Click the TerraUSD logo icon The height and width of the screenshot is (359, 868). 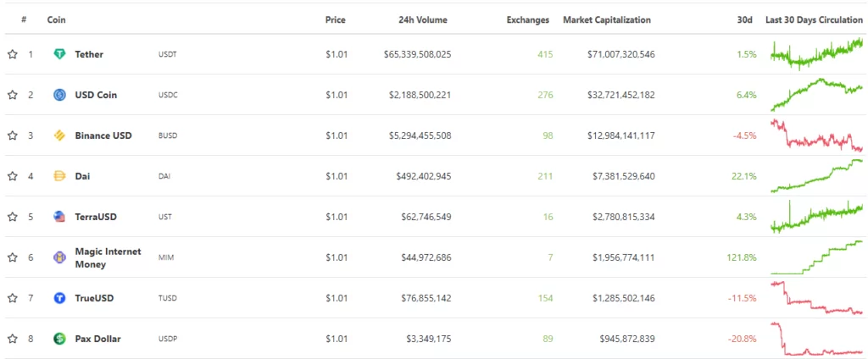(59, 217)
